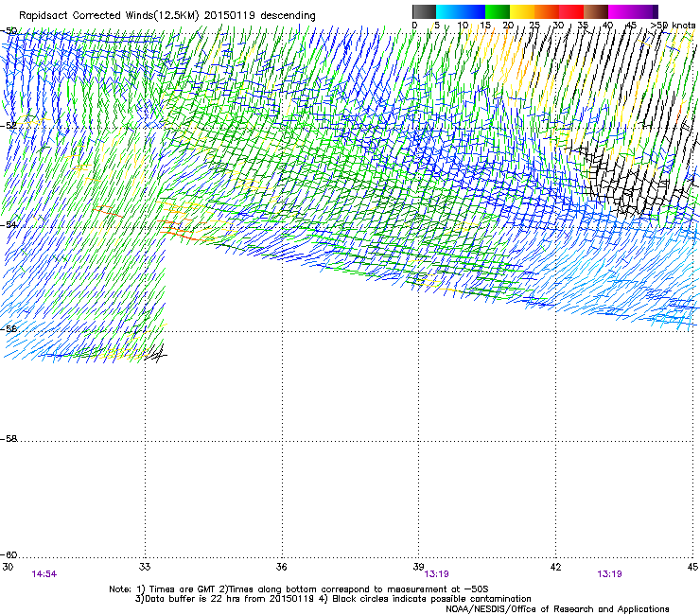This screenshot has height=615, width=700.
Task: Click the legend scale label '10'
Action: point(463,25)
